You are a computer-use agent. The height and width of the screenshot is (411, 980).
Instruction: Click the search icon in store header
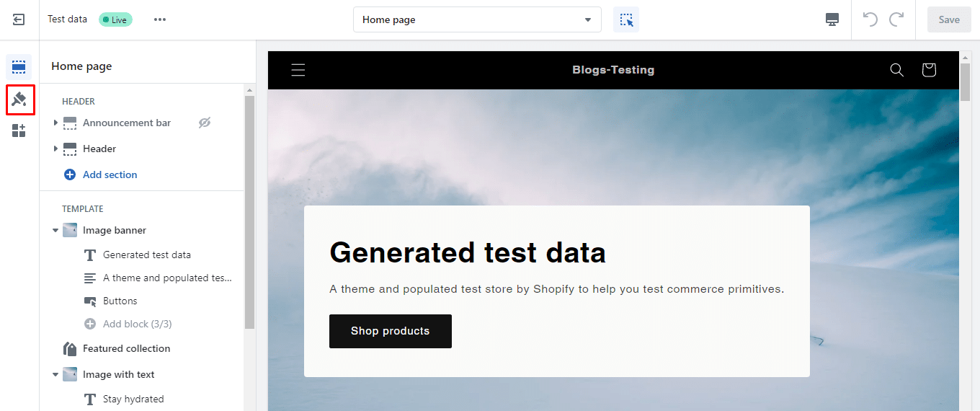[896, 70]
